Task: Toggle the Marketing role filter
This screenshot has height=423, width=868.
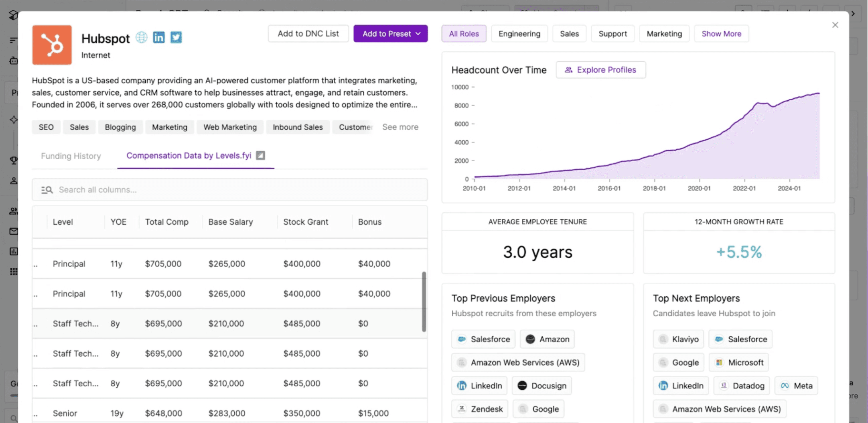Action: pyautogui.click(x=664, y=34)
